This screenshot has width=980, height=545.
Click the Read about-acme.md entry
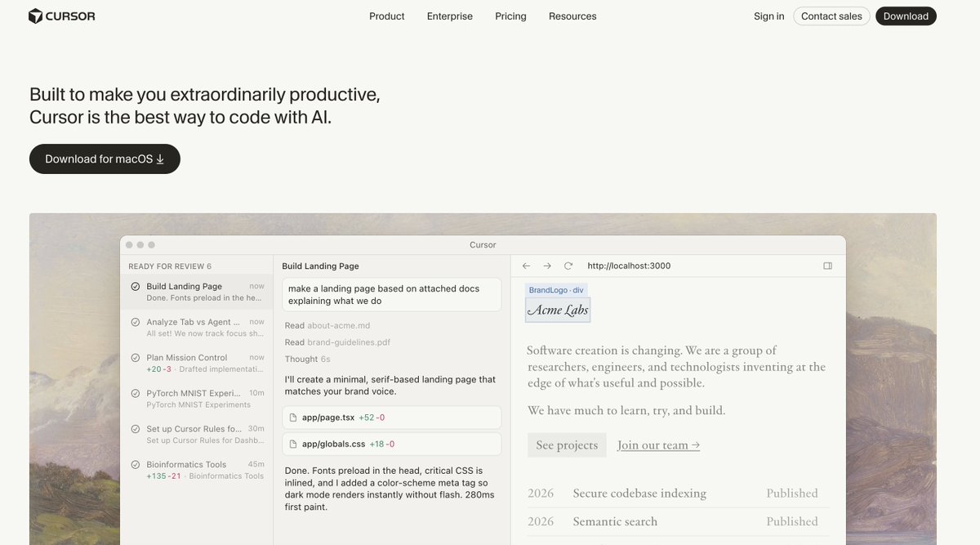pyautogui.click(x=327, y=325)
